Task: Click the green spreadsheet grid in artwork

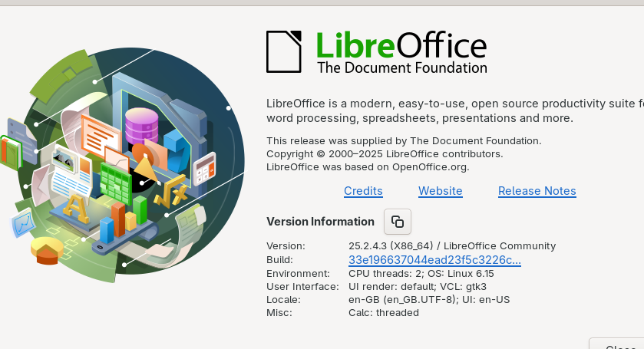Action: [x=115, y=183]
